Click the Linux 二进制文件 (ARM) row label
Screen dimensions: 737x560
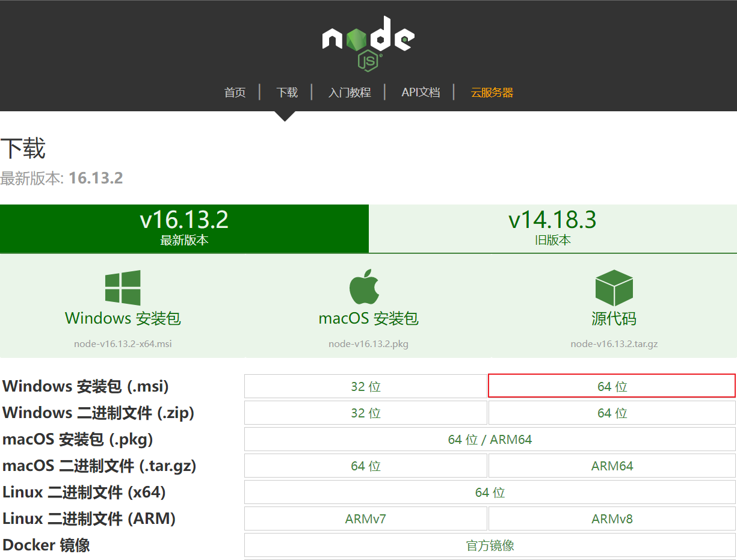click(89, 518)
